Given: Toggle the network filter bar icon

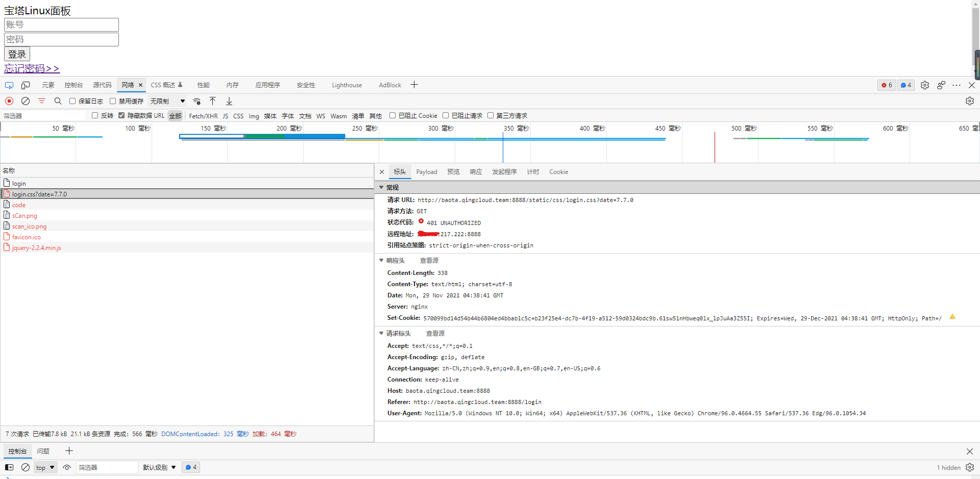Looking at the screenshot, I should [x=42, y=101].
